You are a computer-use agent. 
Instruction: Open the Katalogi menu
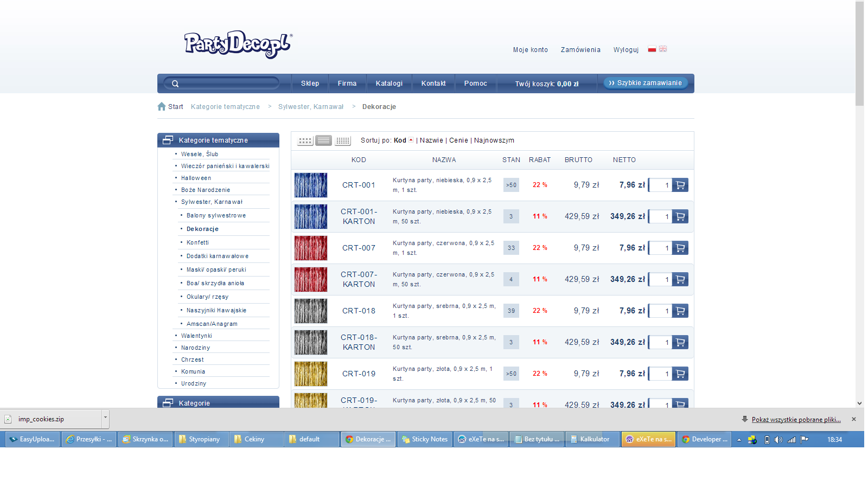coord(389,84)
